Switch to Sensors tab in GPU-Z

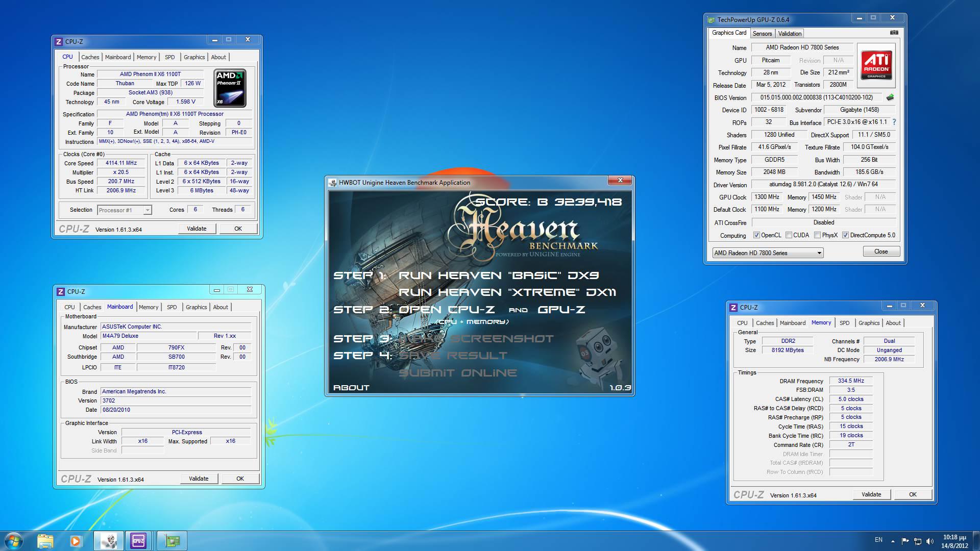click(x=762, y=34)
